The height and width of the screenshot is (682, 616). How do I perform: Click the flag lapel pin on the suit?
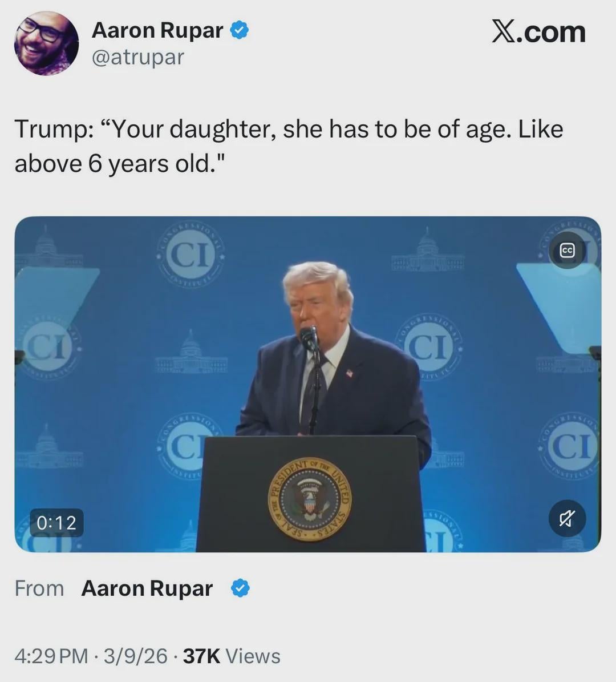coord(349,373)
